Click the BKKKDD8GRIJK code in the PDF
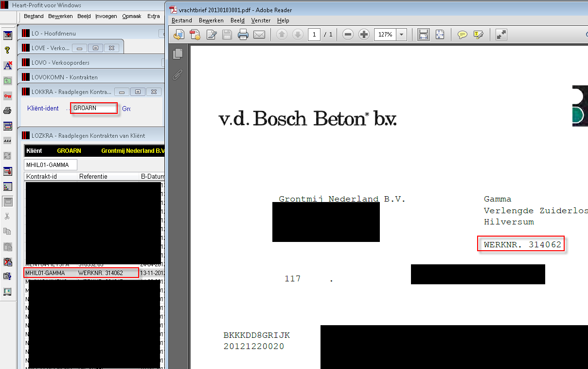Image resolution: width=588 pixels, height=369 pixels. click(257, 335)
